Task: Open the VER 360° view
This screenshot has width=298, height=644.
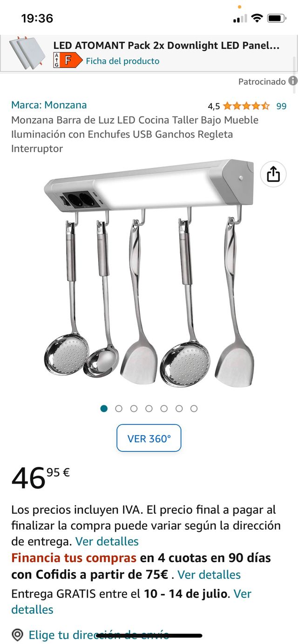Action: [149, 438]
